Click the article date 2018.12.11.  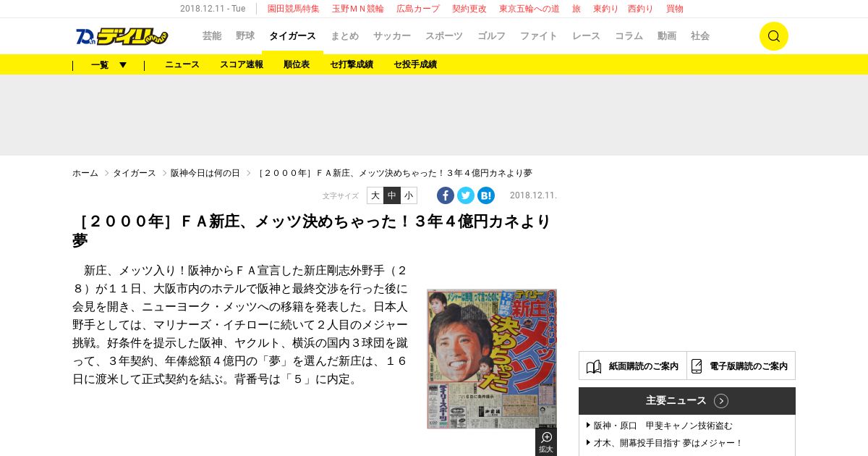(x=533, y=195)
